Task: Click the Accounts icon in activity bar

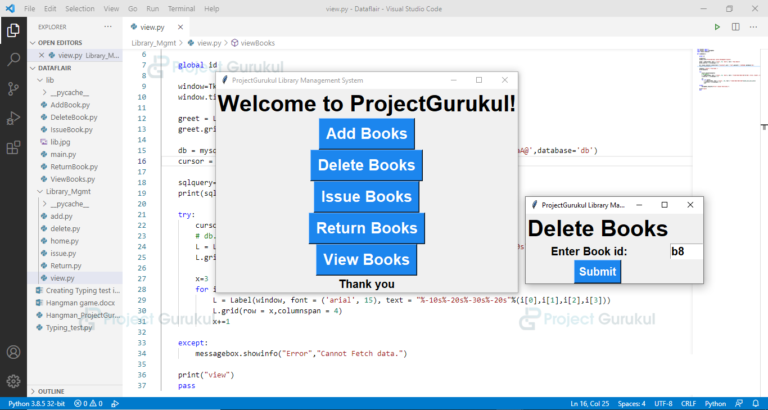Action: (13, 352)
